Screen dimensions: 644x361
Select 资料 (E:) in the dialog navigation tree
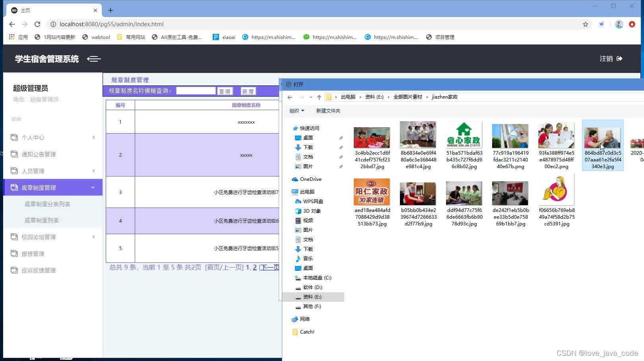tap(313, 297)
